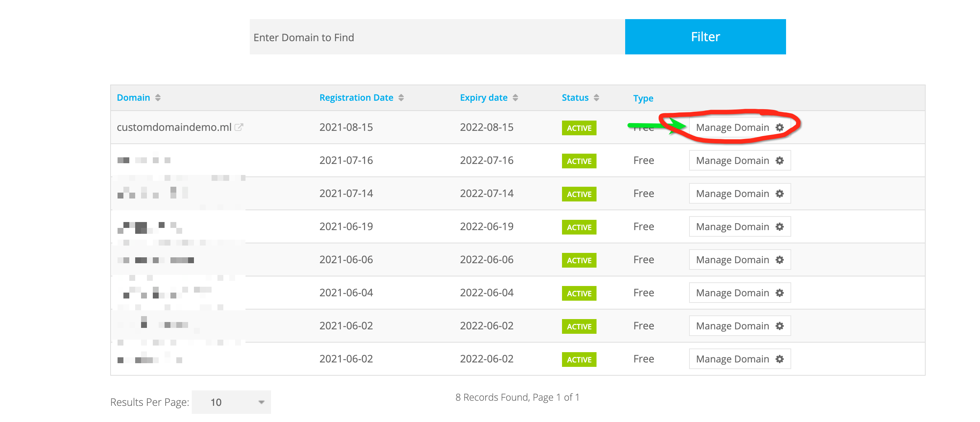Click ACTIVE badge in 2021-06-04 row
Screen dimensions: 980x422
coord(579,294)
